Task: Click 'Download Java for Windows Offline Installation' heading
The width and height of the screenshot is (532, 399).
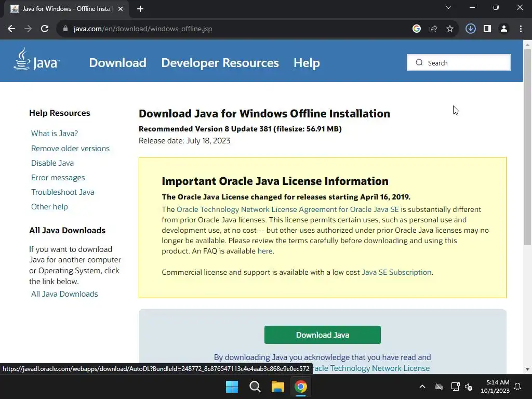Action: (264, 114)
